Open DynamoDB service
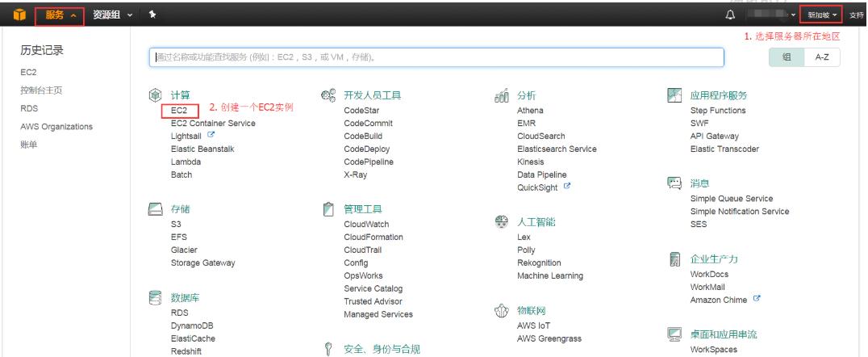Viewport: 868px width, 357px height. pos(192,326)
